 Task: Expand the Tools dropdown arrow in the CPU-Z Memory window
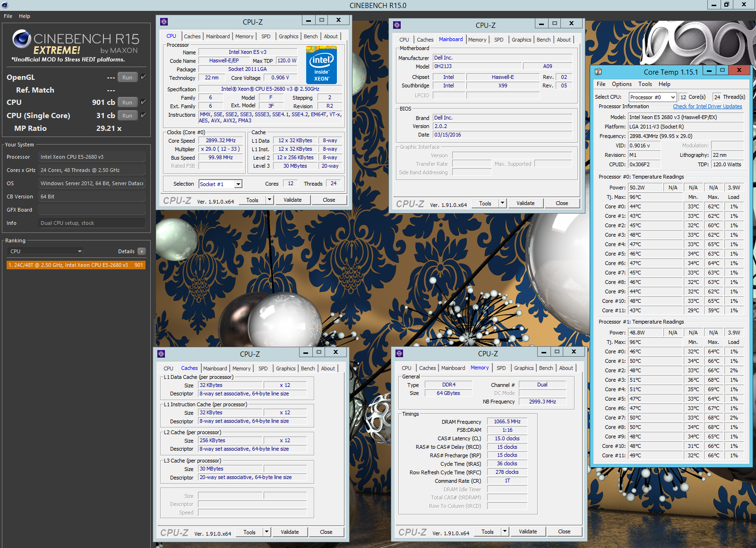[505, 531]
